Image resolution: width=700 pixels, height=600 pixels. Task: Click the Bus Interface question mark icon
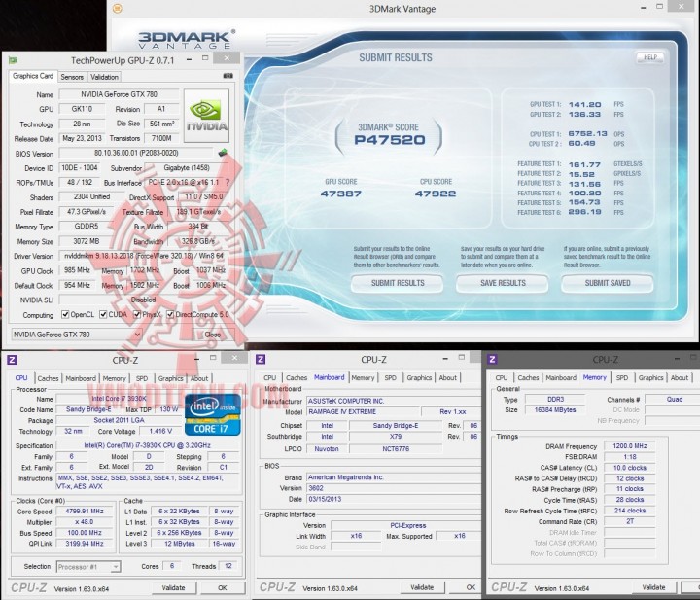(x=227, y=182)
